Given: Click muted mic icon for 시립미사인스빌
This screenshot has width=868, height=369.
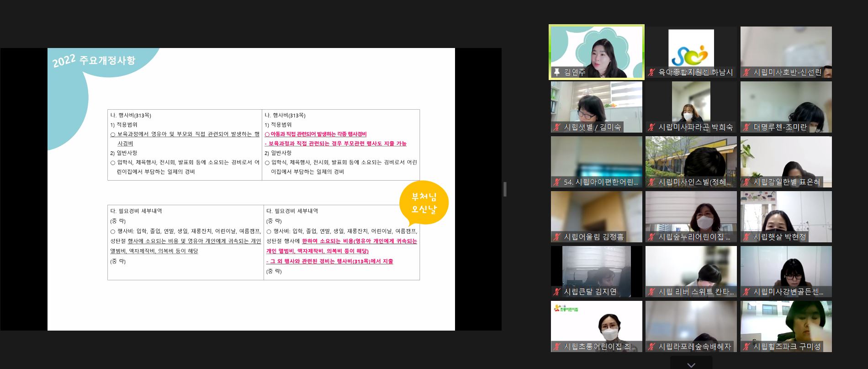Looking at the screenshot, I should [x=651, y=182].
